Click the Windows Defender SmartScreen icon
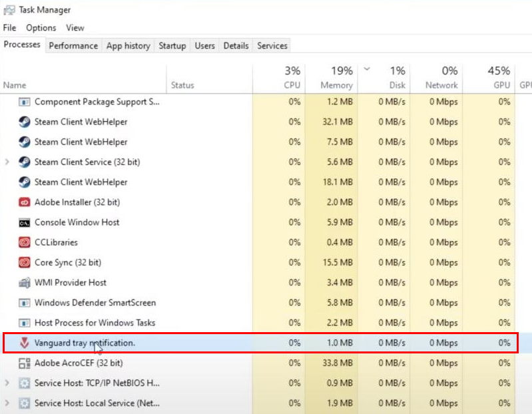Image resolution: width=532 pixels, height=414 pixels. (x=25, y=302)
